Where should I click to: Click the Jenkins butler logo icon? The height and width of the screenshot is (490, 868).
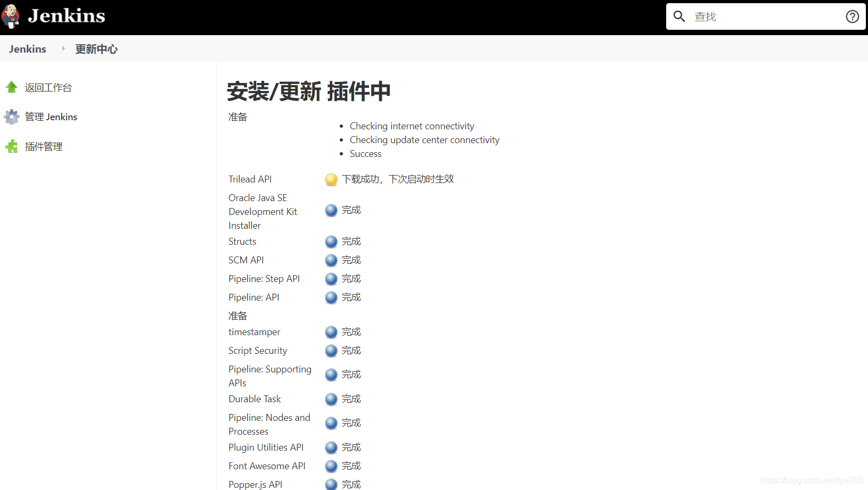(11, 16)
